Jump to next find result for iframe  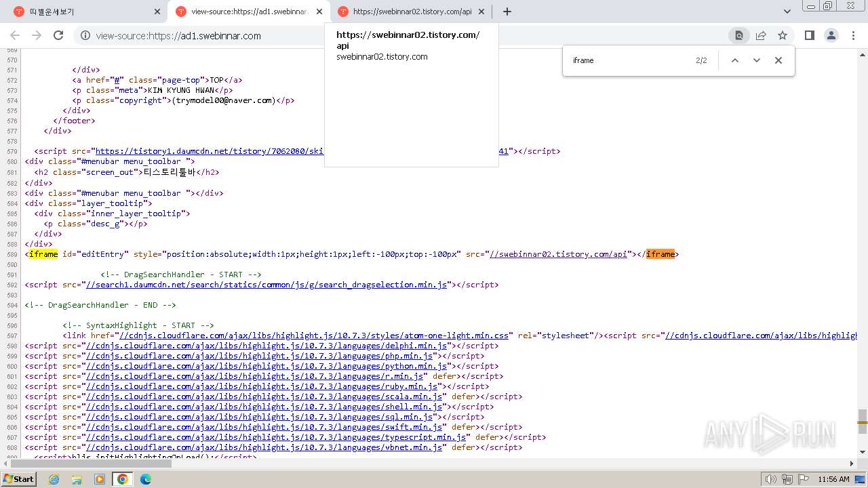[757, 60]
